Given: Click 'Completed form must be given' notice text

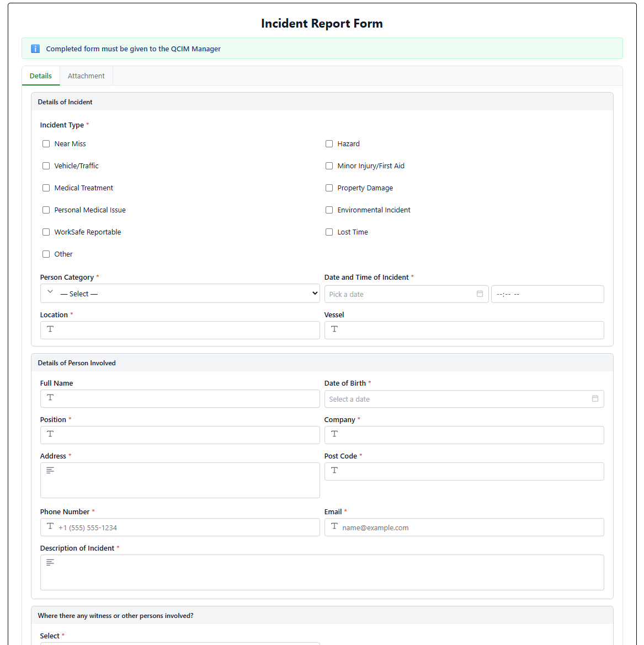Looking at the screenshot, I should pos(134,49).
